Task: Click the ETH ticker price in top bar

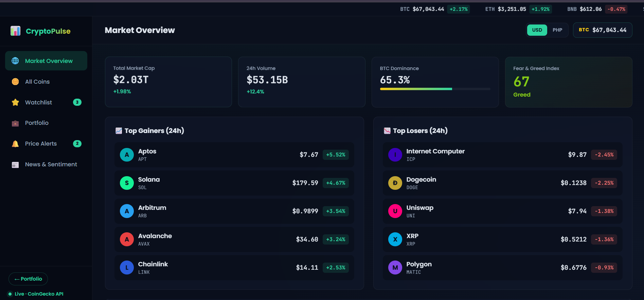Action: 512,9
